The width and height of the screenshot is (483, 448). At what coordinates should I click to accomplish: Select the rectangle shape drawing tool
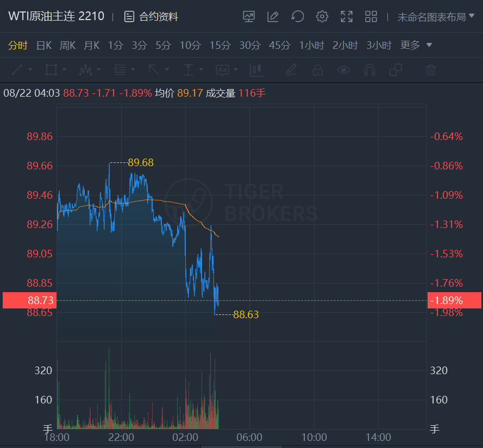click(52, 70)
